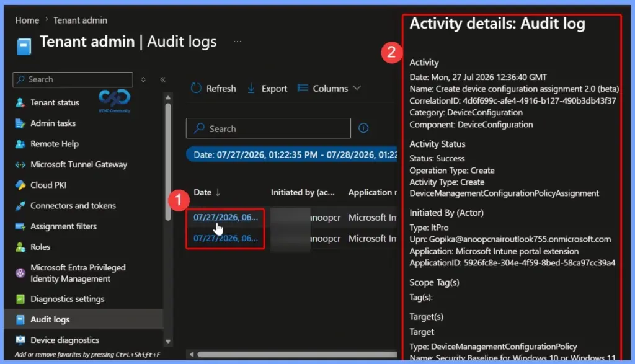Click the sidebar scroll up arrow
The height and width of the screenshot is (364, 635).
(168, 97)
